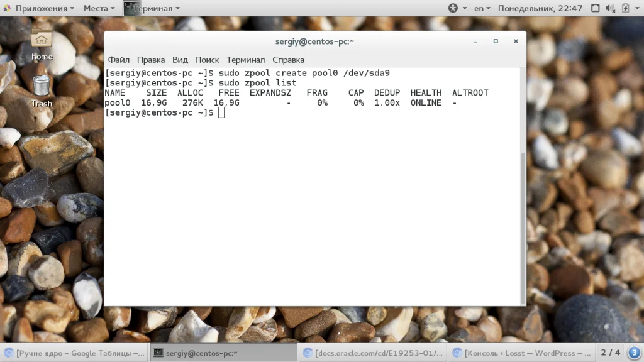Click the ONLINE health value

pos(426,102)
